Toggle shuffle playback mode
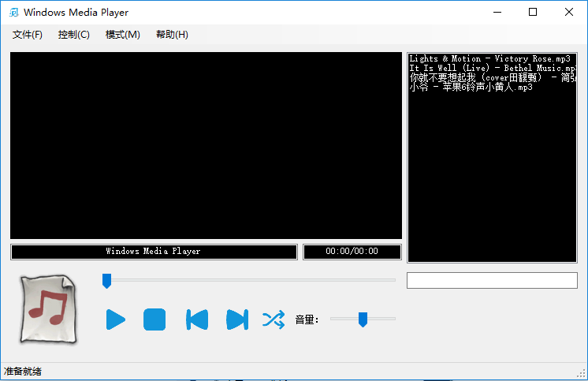588x381 pixels. (x=274, y=319)
